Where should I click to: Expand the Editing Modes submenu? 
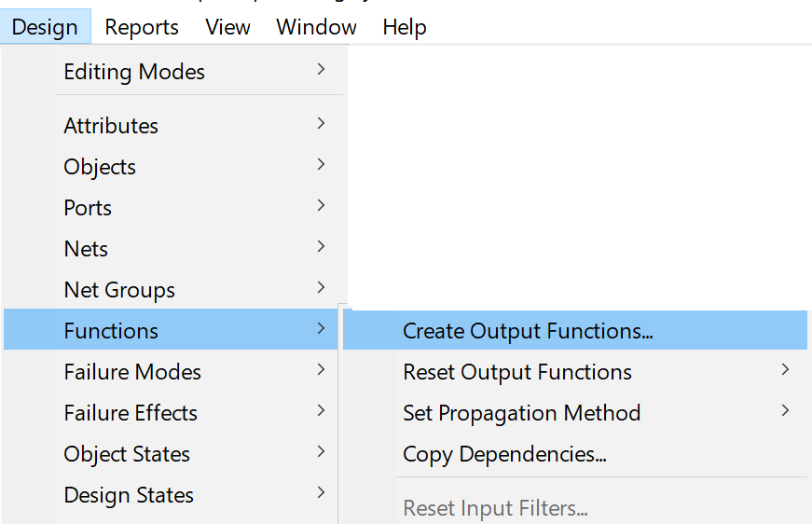click(134, 72)
